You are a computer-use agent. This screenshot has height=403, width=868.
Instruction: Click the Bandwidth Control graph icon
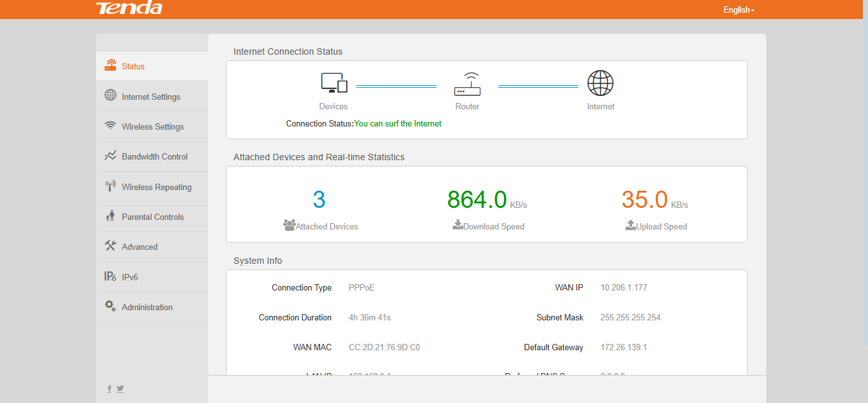[110, 156]
